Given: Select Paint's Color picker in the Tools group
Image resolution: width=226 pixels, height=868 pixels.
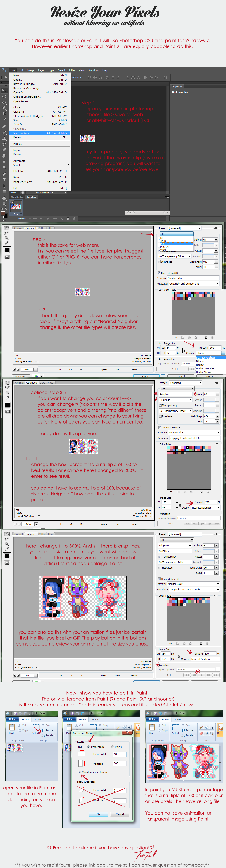Looking at the screenshot, I should point(207,734).
